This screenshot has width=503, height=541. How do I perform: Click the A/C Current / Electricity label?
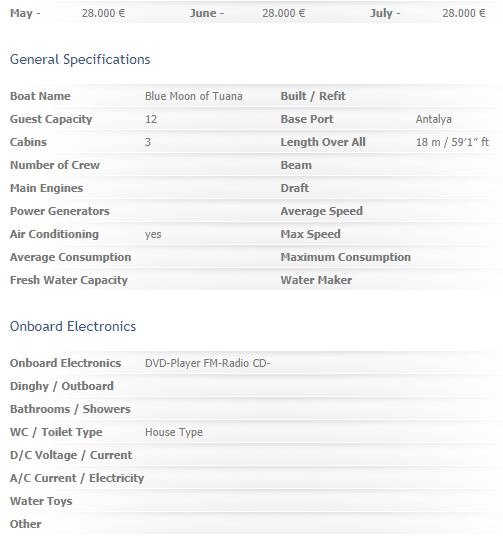click(77, 478)
